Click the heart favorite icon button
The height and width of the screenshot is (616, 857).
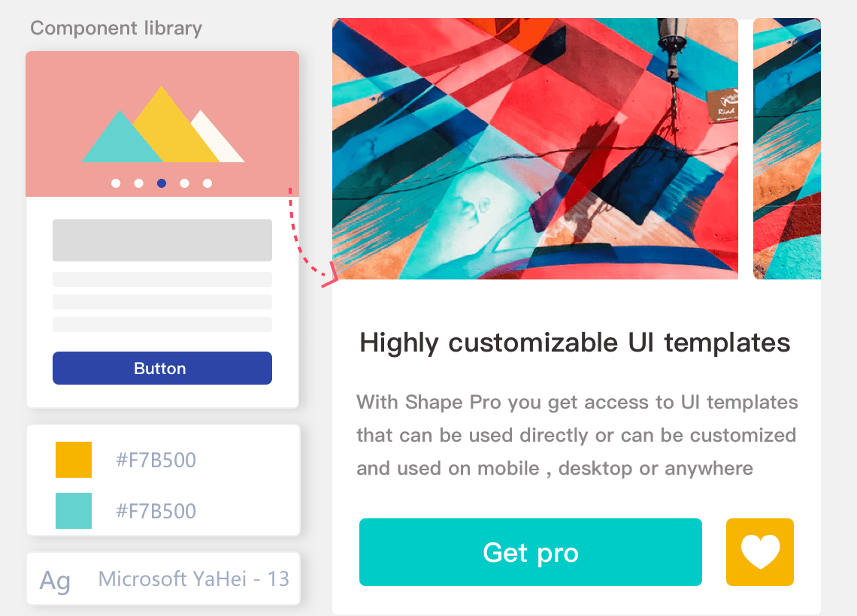point(760,552)
